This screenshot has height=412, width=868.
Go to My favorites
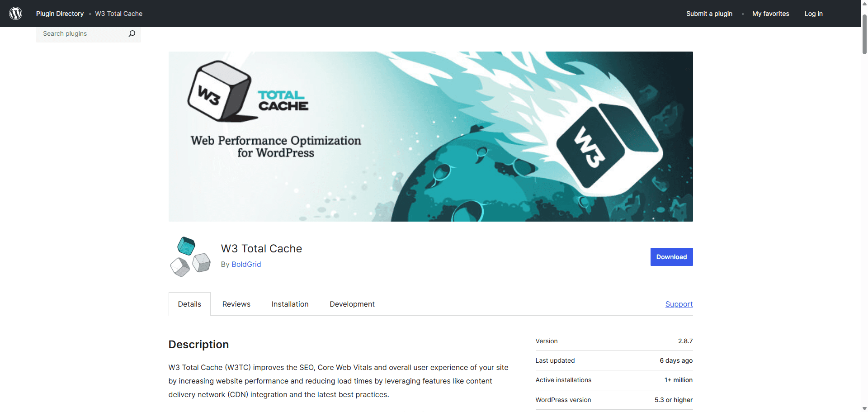[x=770, y=14]
